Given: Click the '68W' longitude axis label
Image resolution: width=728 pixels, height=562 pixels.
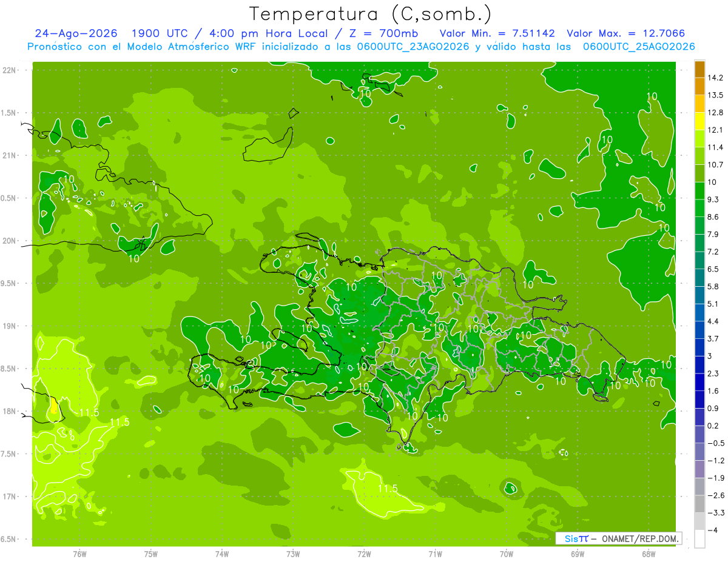Looking at the screenshot, I should pyautogui.click(x=649, y=553).
